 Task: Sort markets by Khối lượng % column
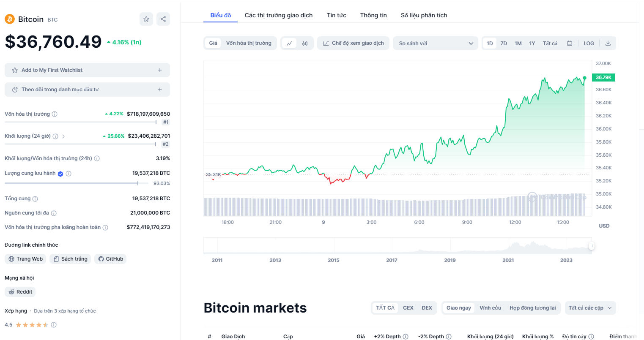(x=538, y=337)
